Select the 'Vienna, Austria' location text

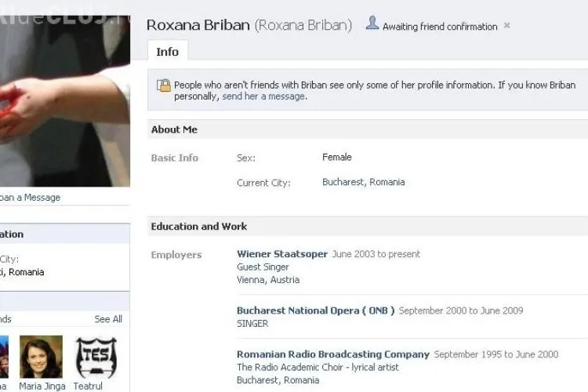[268, 280]
